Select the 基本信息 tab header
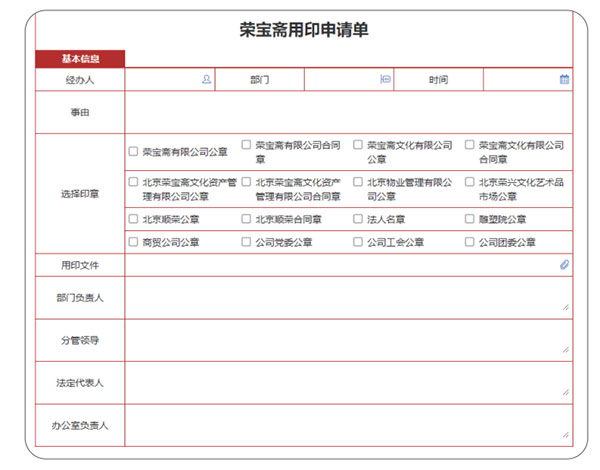Image resolution: width=600 pixels, height=470 pixels. 80,59
